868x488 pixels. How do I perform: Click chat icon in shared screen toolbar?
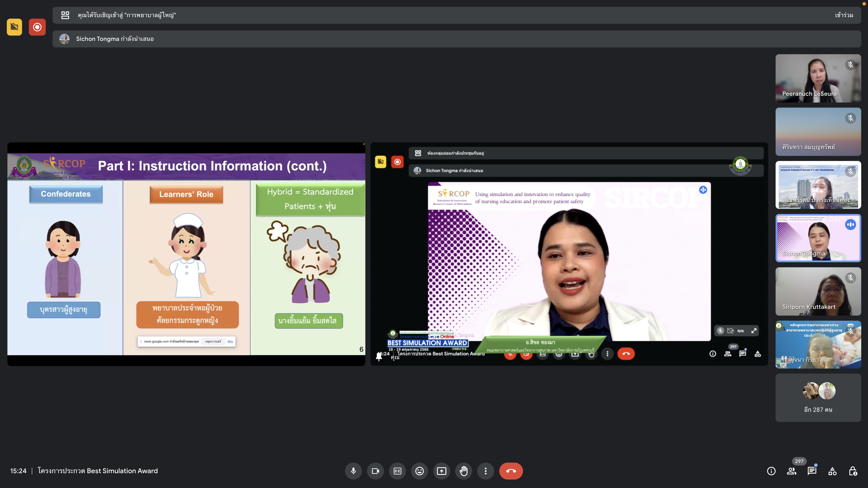pyautogui.click(x=743, y=354)
